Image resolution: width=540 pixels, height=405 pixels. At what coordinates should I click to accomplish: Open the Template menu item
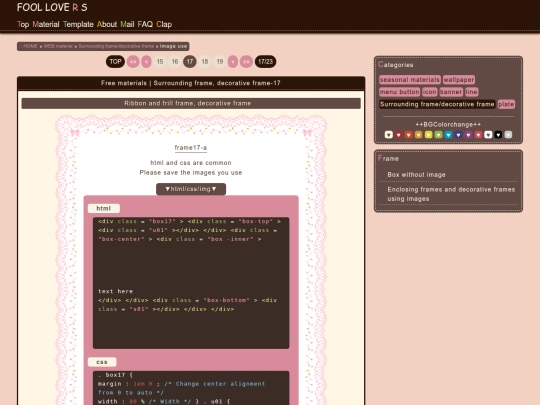(x=78, y=24)
